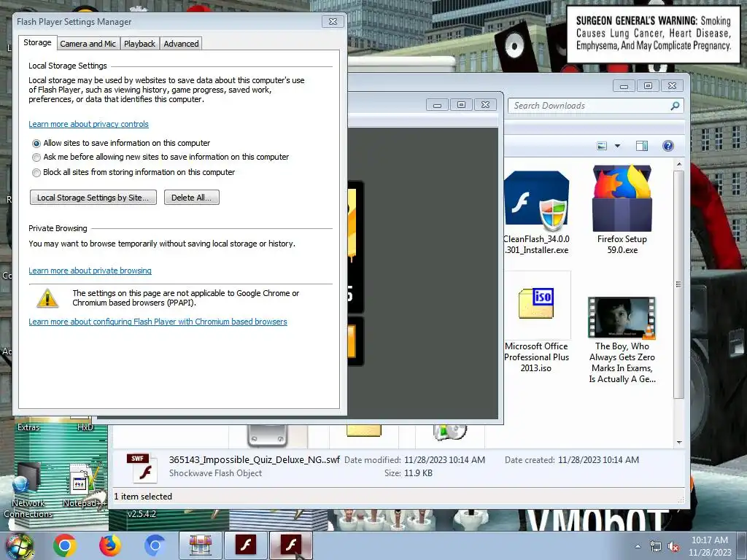
Task: Open the Chromium taskbar icon
Action: point(155,545)
